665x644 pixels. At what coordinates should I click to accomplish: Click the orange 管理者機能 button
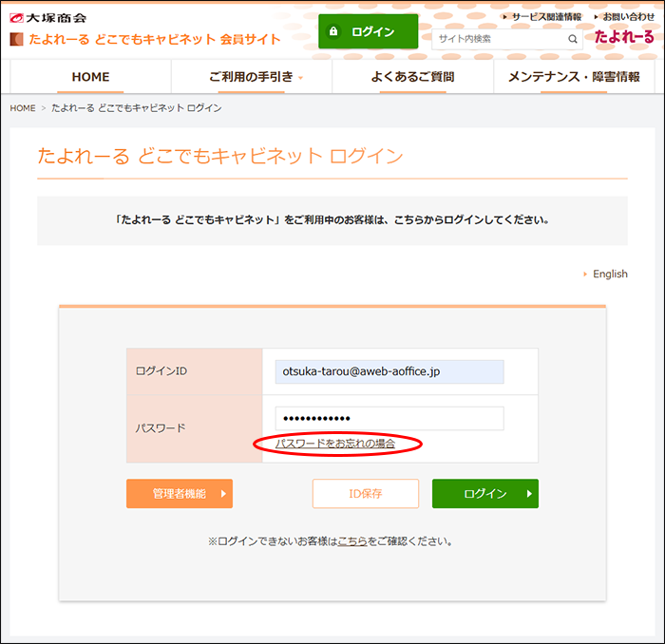(x=180, y=494)
